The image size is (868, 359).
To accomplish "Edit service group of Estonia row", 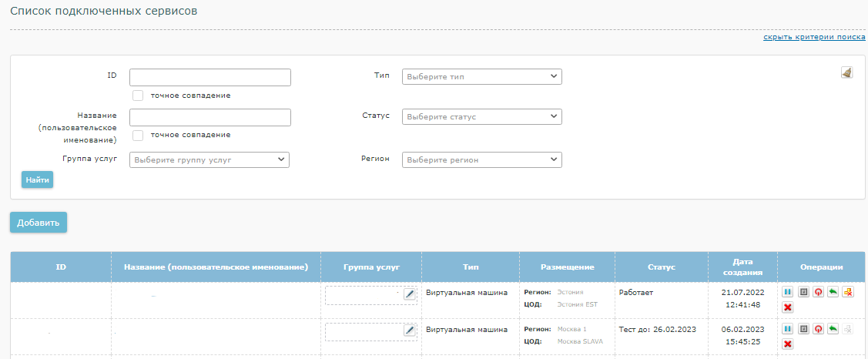I will (410, 294).
